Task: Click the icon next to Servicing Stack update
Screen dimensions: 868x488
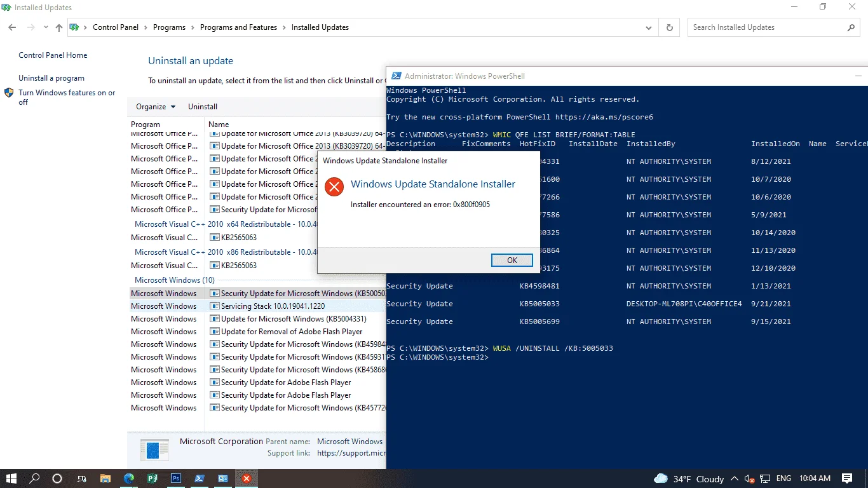Action: click(215, 306)
